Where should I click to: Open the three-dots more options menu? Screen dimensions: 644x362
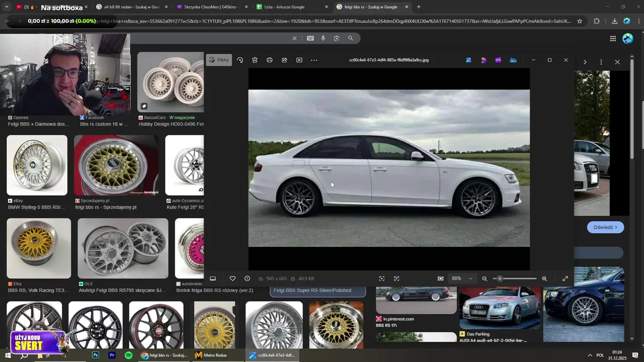coord(314,60)
